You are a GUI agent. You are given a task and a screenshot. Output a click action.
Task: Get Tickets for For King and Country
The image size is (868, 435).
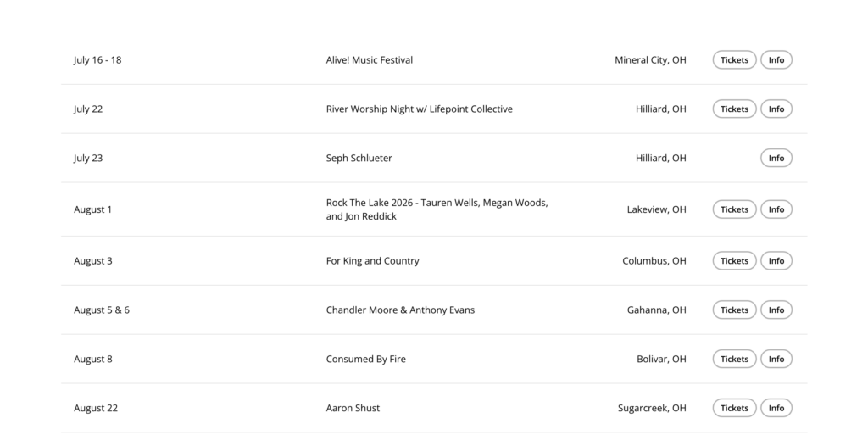734,260
